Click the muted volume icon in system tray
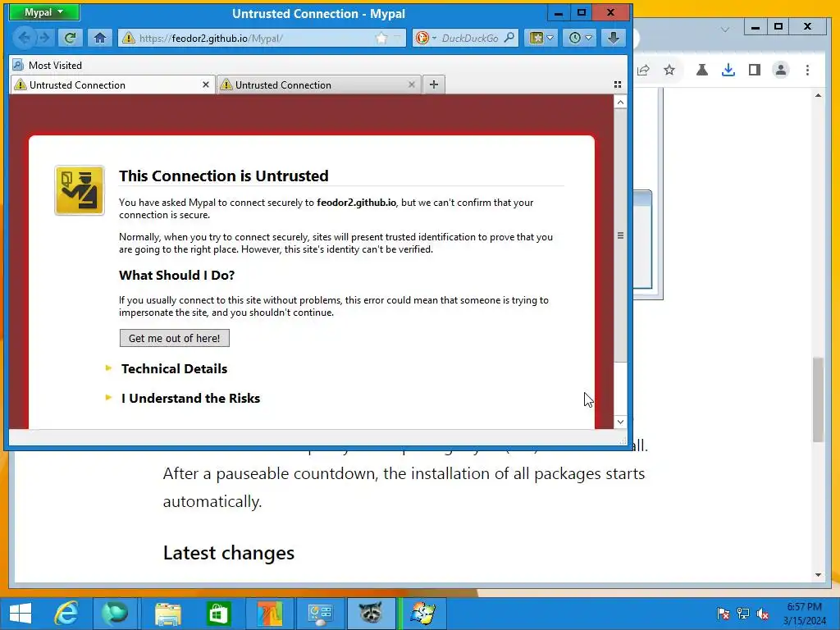The height and width of the screenshot is (630, 840). (763, 614)
